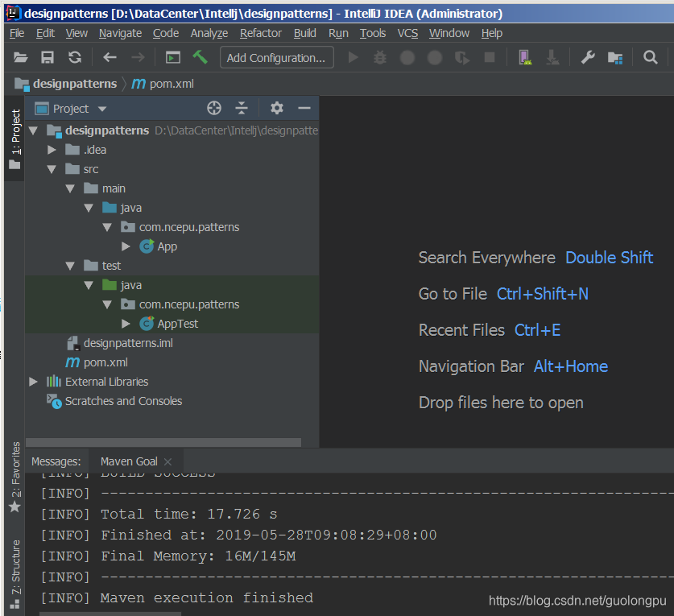Toggle the 2: Favorites tool window stripe
The width and height of the screenshot is (674, 616).
coord(15,478)
